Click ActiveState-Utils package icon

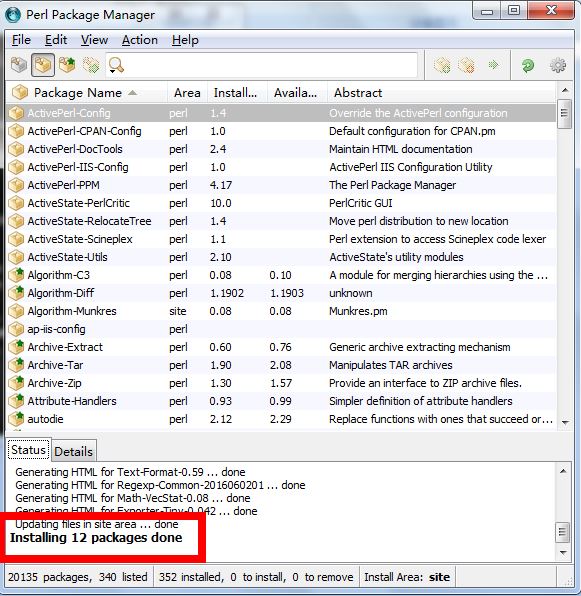[x=16, y=257]
